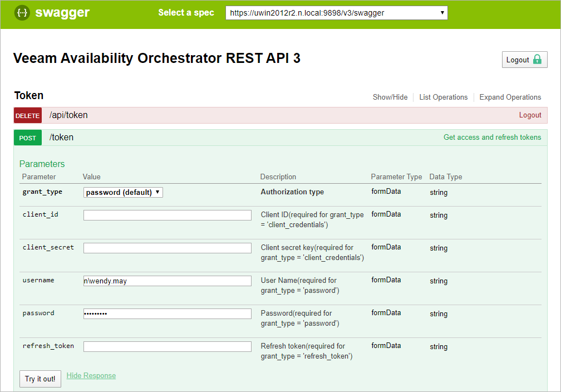The image size is (561, 392).
Task: Click Get access and refresh tokens link
Action: (x=493, y=137)
